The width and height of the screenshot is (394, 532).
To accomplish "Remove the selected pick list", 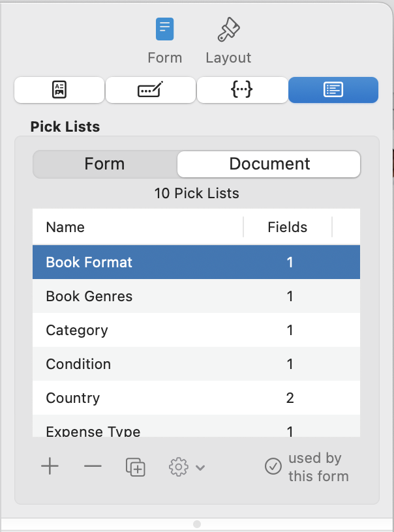I will [x=93, y=467].
